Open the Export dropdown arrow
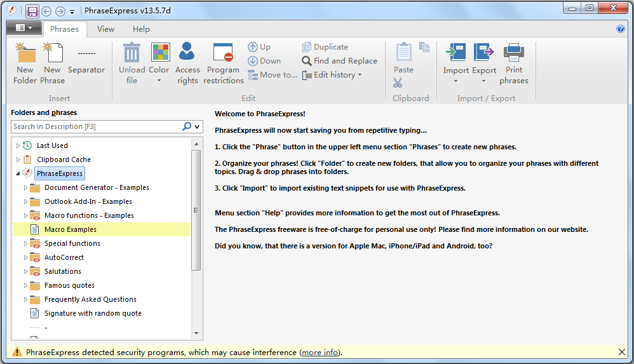This screenshot has width=634, height=364. click(483, 81)
